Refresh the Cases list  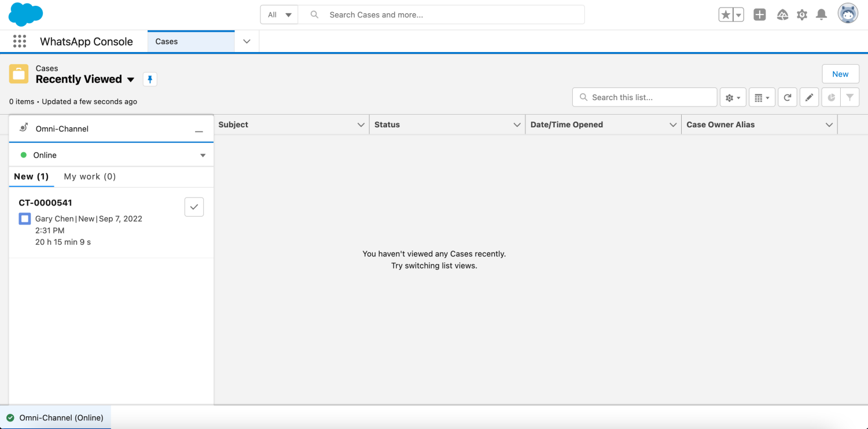pos(788,97)
